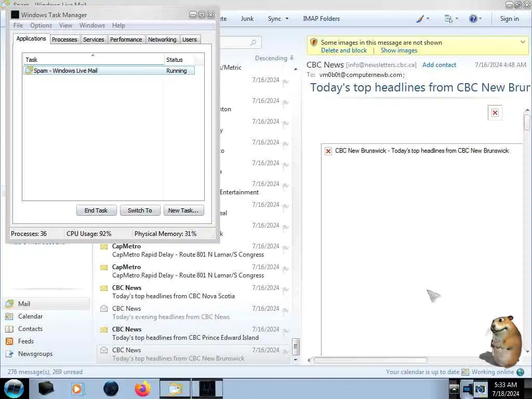
Task: Toggle the Descending sort order
Action: coord(274,58)
